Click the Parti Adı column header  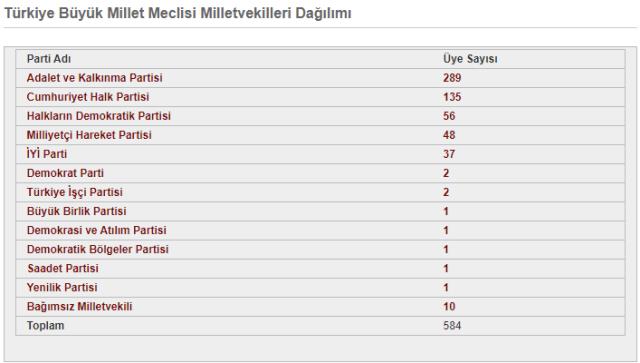(x=49, y=59)
